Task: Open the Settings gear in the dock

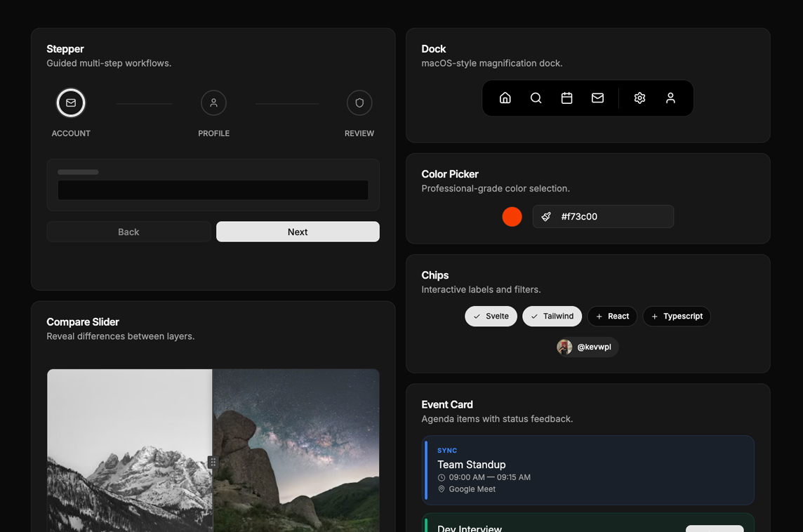Action: pyautogui.click(x=639, y=98)
